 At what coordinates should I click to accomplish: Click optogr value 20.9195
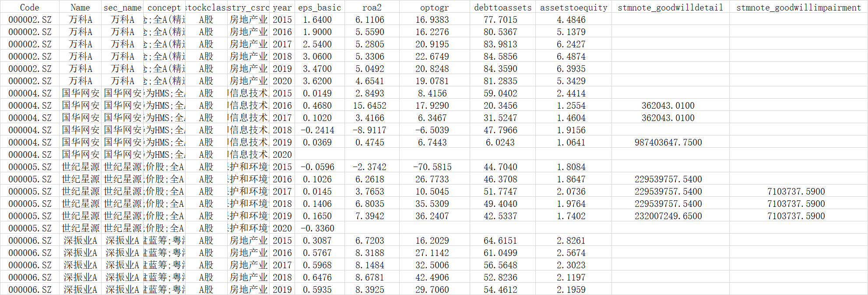click(432, 44)
